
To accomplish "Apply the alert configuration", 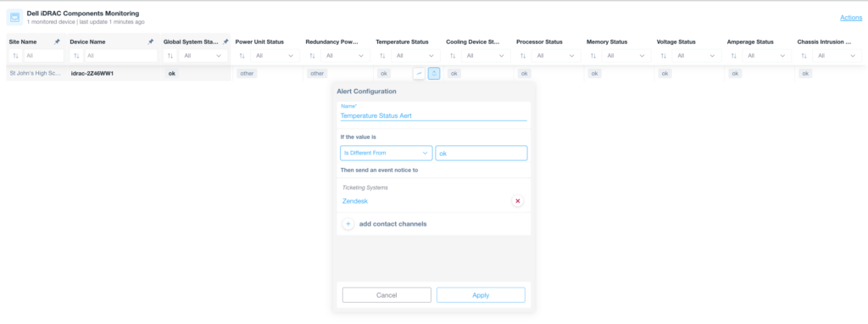I will [x=481, y=295].
